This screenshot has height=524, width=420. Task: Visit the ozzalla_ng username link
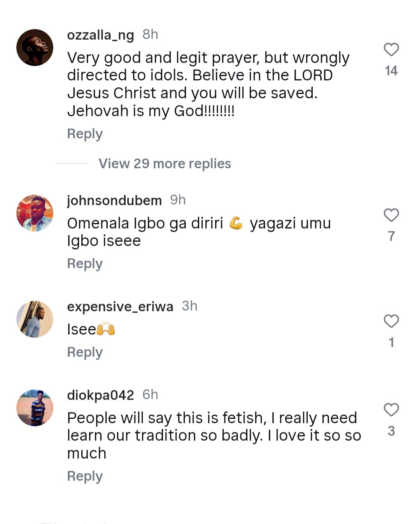(100, 35)
